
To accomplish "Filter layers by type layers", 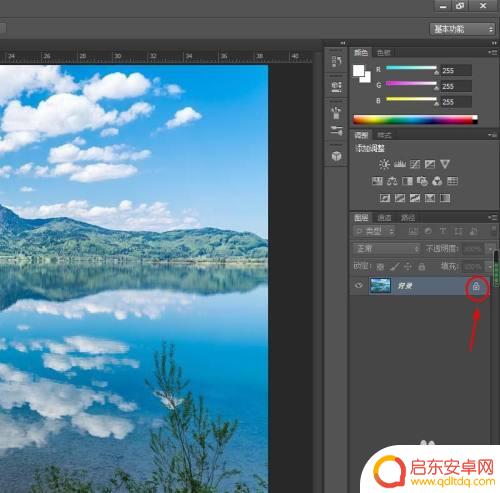I will click(443, 231).
